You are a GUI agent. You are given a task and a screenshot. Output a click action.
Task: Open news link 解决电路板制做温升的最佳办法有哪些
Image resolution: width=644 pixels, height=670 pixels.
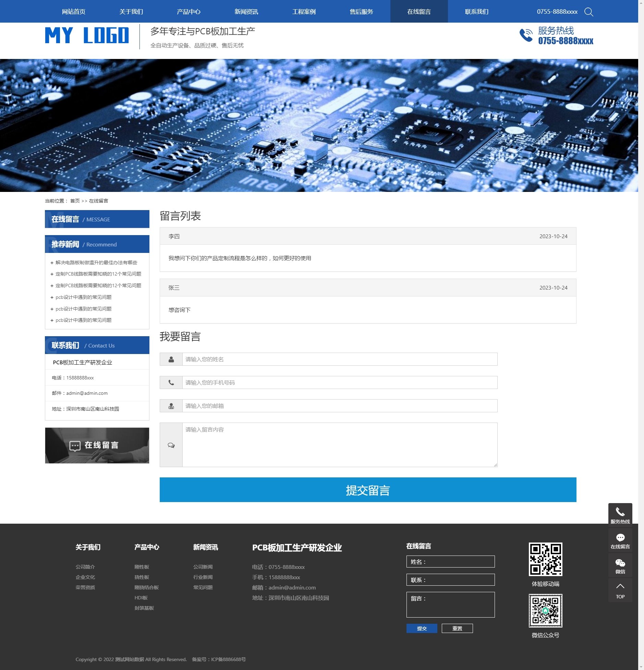(x=96, y=263)
